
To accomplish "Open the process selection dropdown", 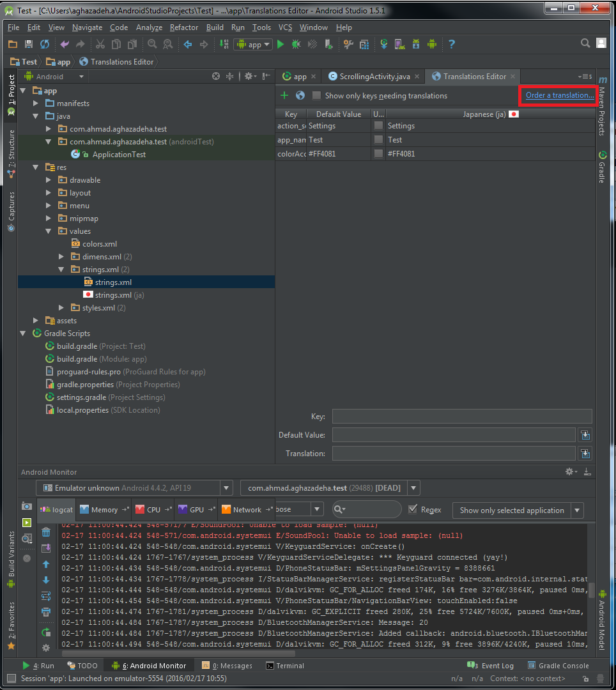I will click(x=413, y=488).
